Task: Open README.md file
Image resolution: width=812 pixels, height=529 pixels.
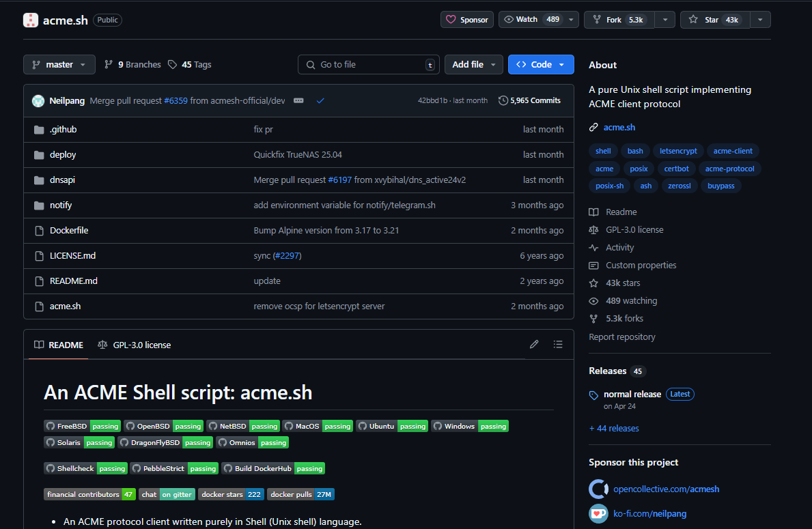Action: [74, 281]
